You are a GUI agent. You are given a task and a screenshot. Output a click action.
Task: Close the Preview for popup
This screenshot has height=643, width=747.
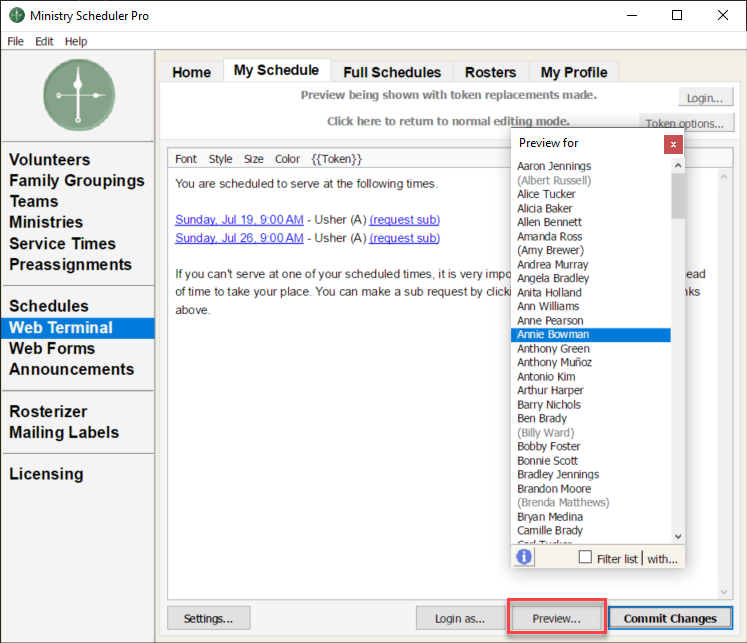[673, 144]
